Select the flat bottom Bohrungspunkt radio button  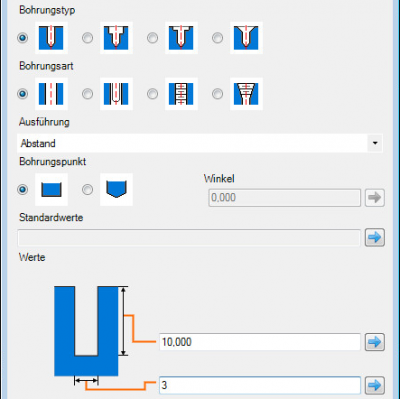click(23, 190)
